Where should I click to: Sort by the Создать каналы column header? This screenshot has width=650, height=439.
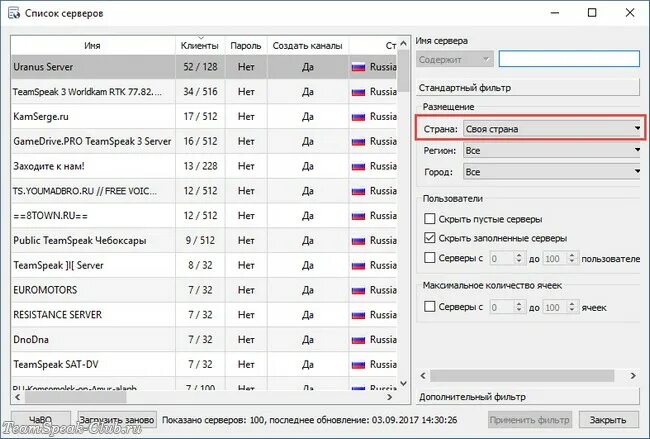coord(308,46)
